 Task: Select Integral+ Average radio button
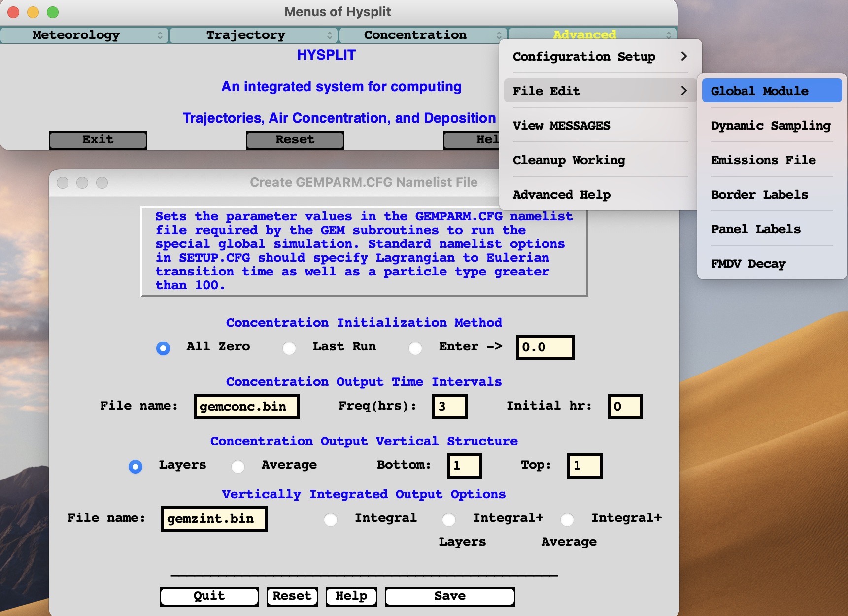567,520
